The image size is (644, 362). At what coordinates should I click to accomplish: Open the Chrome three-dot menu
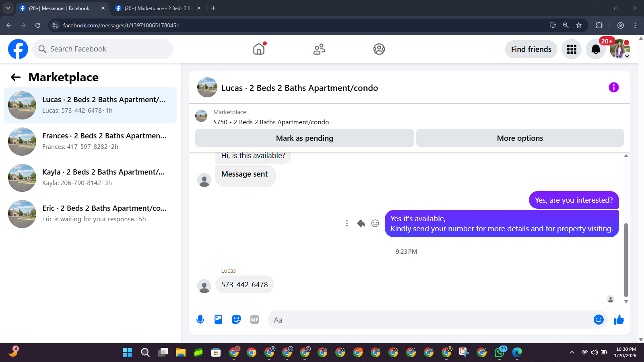(635, 25)
